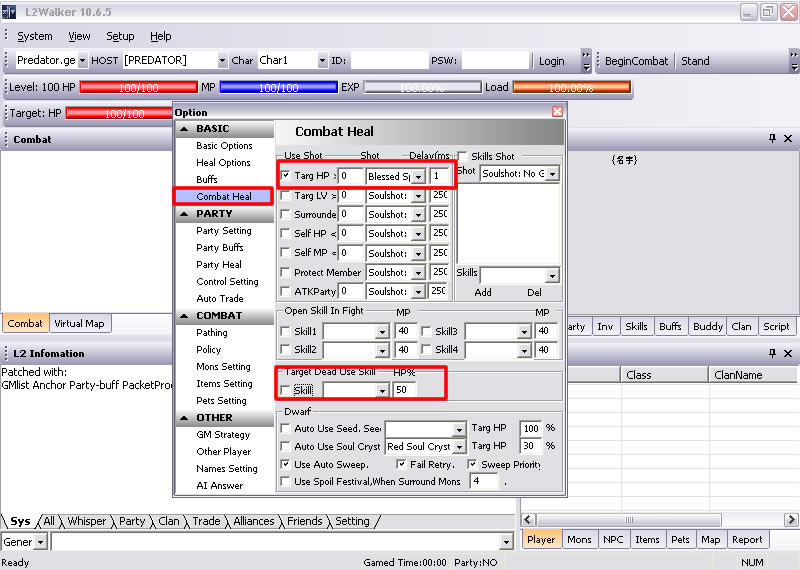The width and height of the screenshot is (800, 570).
Task: Click the L2 Infomation panel pushpin icon
Action: click(x=772, y=353)
